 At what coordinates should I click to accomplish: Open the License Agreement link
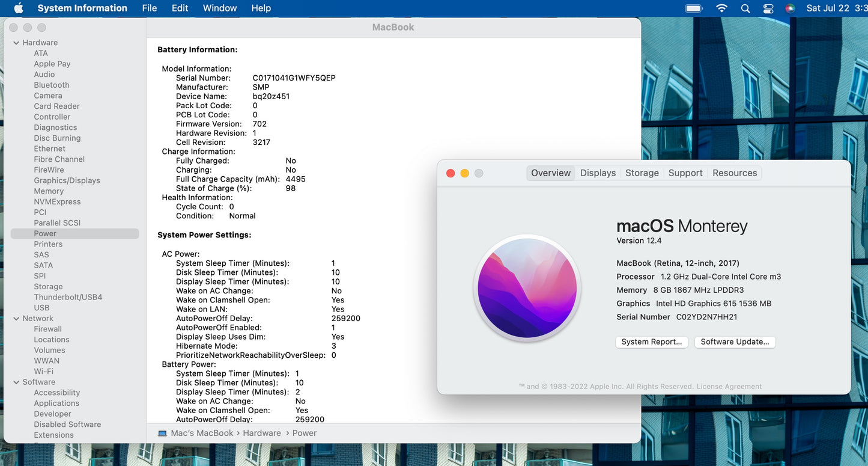coord(729,387)
